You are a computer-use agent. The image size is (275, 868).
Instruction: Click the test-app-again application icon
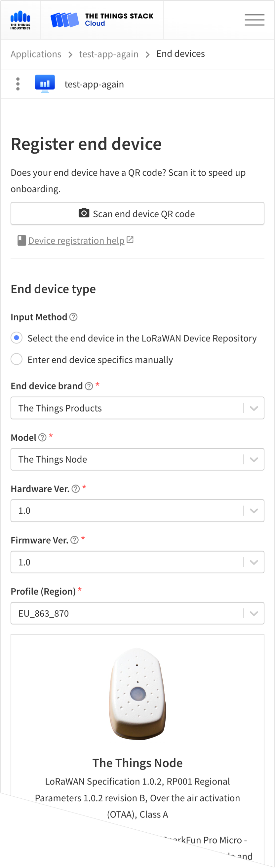click(x=45, y=84)
